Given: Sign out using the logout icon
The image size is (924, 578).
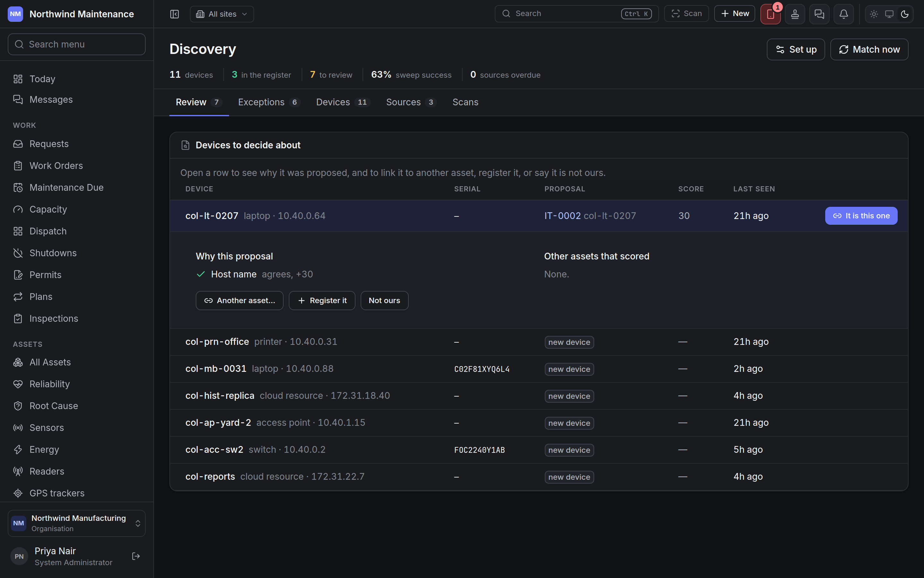Looking at the screenshot, I should pyautogui.click(x=136, y=556).
